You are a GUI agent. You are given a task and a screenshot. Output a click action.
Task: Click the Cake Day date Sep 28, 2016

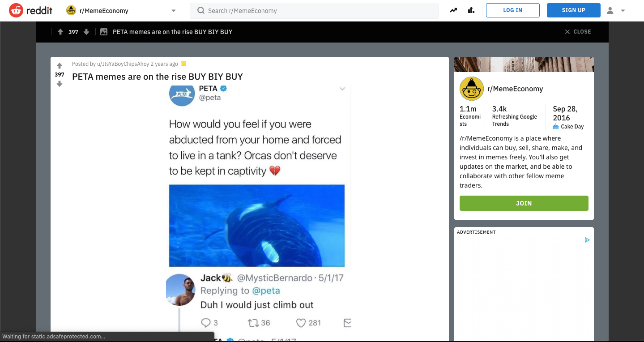568,117
